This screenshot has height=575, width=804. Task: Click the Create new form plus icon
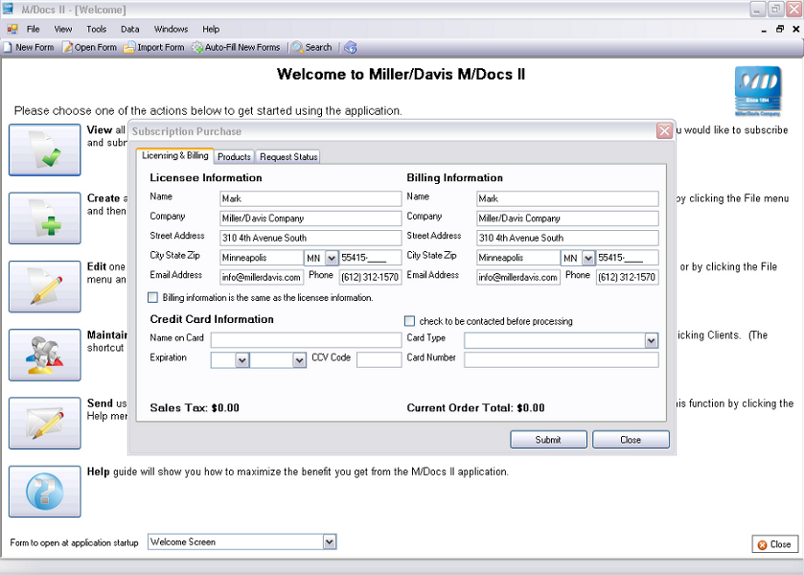[x=45, y=218]
